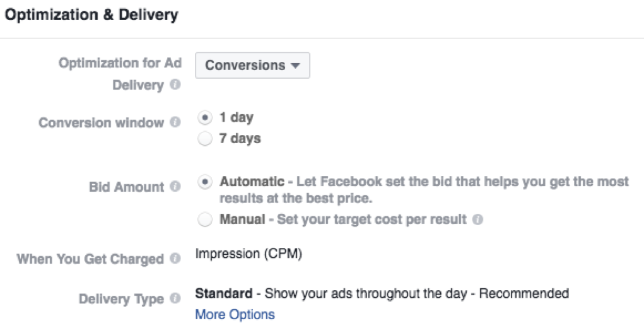Switch bid amount to Manual radio button
644x328 pixels.
click(x=205, y=220)
